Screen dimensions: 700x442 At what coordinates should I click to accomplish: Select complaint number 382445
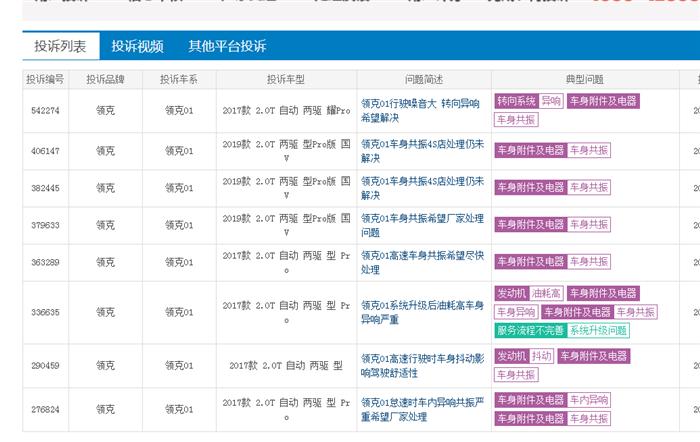(45, 188)
